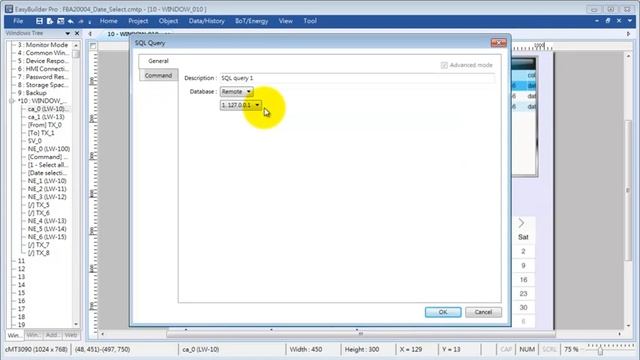Screen dimensions: 640x360
Task: Collapse the 10 : WINDOW tree node
Action: (x=11, y=101)
